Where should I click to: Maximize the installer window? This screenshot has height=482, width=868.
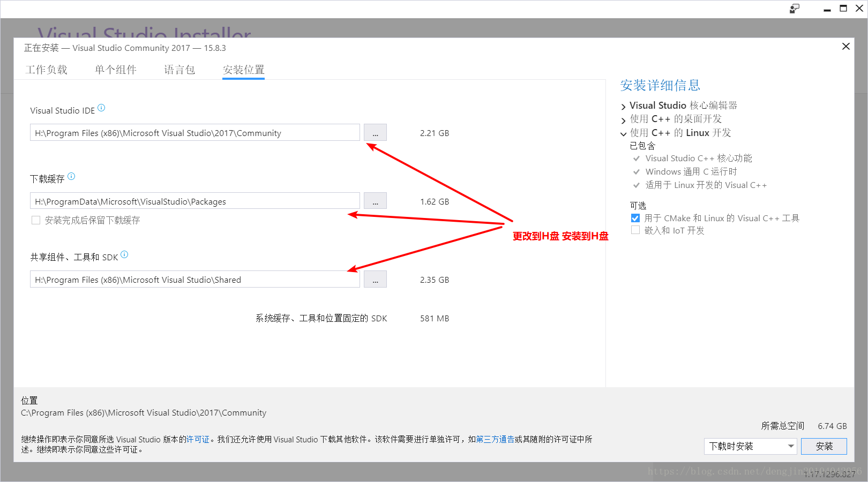(x=843, y=9)
